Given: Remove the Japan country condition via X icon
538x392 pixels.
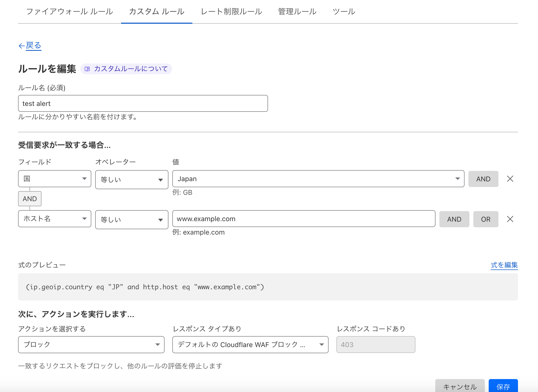Looking at the screenshot, I should [510, 179].
